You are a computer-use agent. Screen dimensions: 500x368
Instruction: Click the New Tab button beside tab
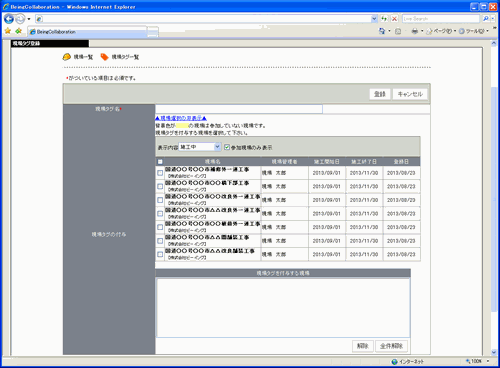(153, 32)
